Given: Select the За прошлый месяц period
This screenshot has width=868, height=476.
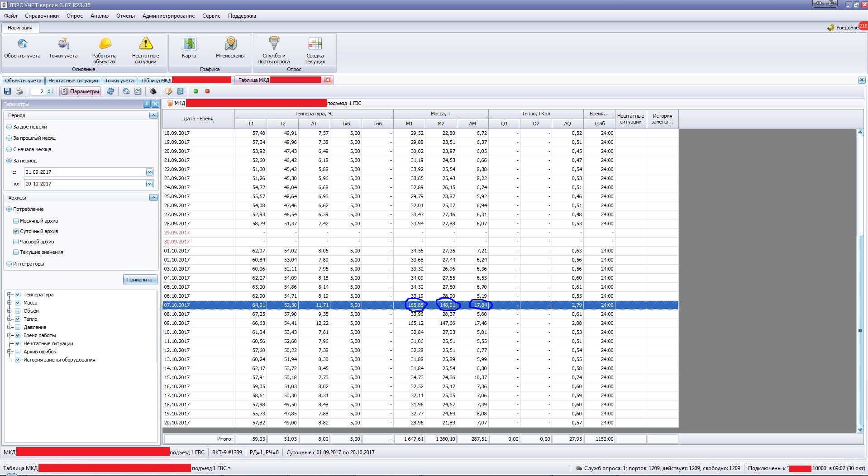Looking at the screenshot, I should click(9, 138).
